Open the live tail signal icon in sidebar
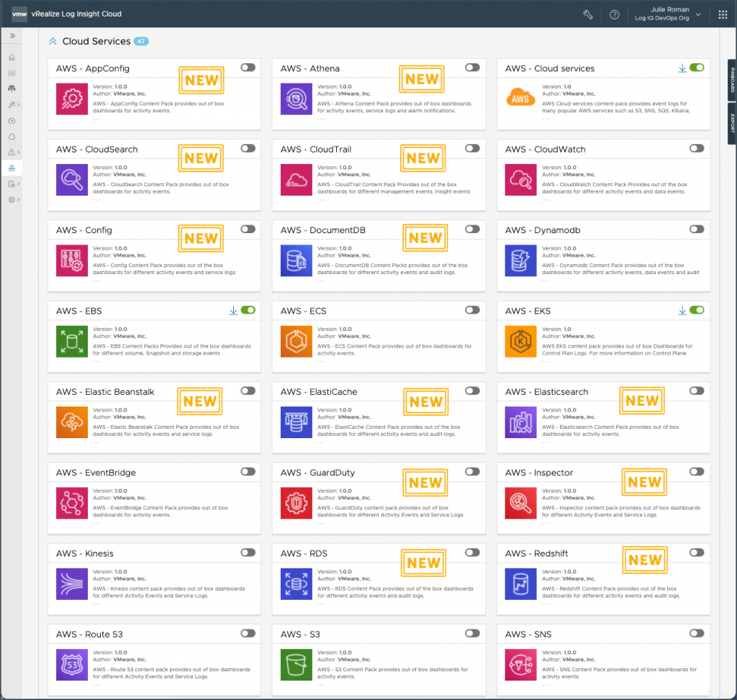This screenshot has height=700, width=737. 12,88
